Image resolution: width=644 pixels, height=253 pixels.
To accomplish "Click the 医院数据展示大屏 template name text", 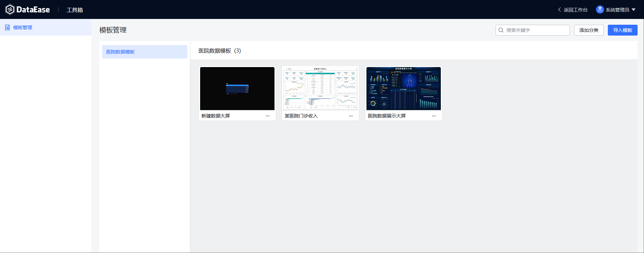I will pyautogui.click(x=387, y=116).
